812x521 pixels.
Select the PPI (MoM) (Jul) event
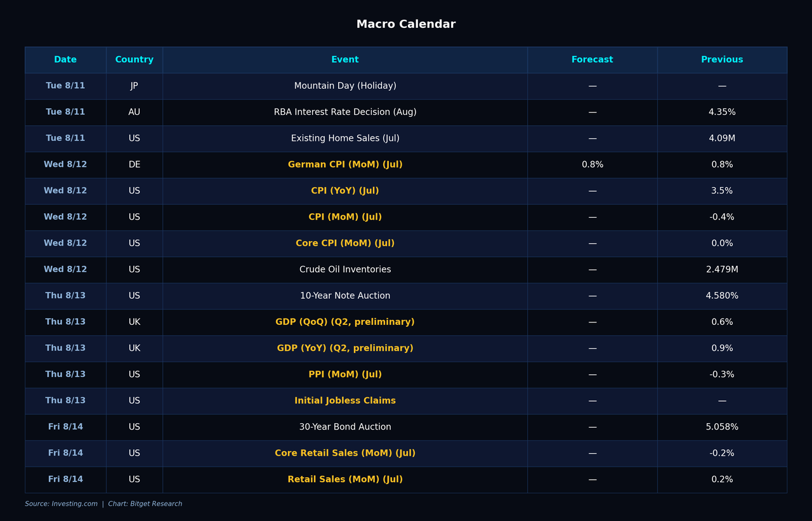pyautogui.click(x=345, y=375)
